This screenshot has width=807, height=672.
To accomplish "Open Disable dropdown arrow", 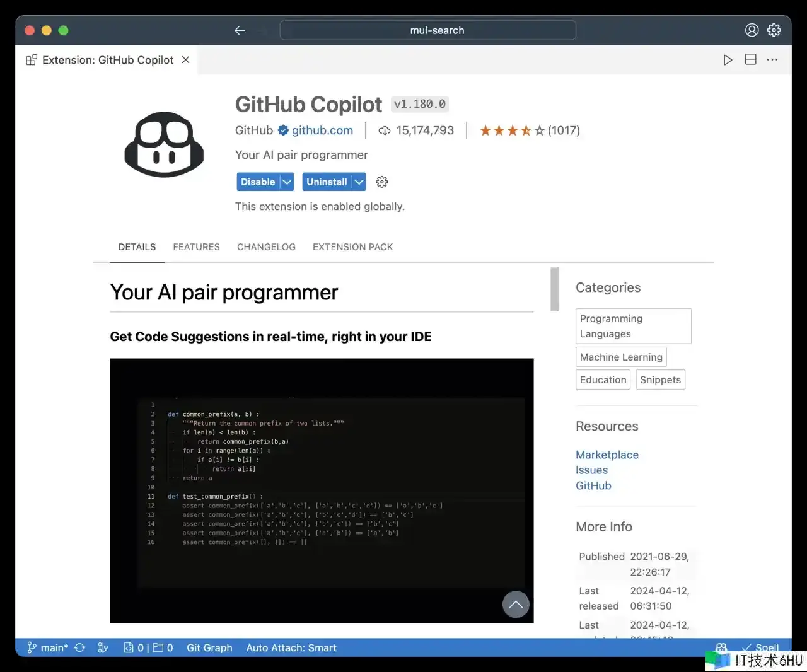I will point(287,182).
